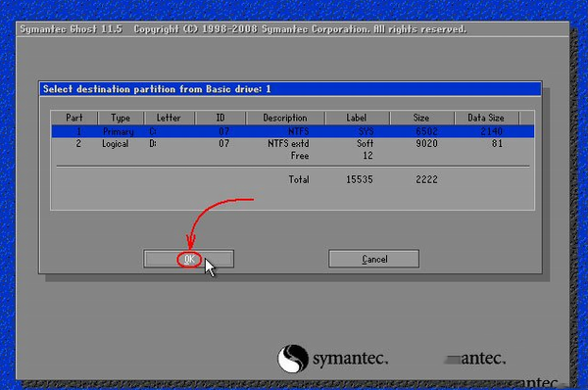Select the NTFS description in the first row
The image size is (588, 390).
tap(299, 131)
